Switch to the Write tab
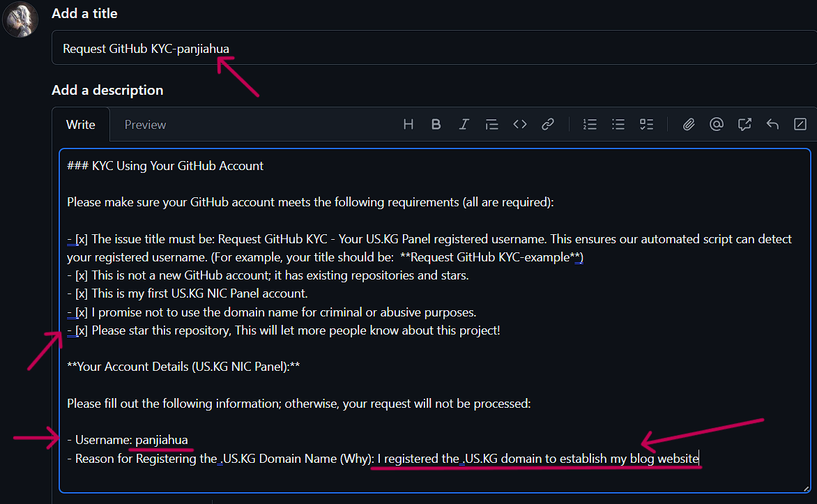This screenshot has height=504, width=817. click(81, 125)
